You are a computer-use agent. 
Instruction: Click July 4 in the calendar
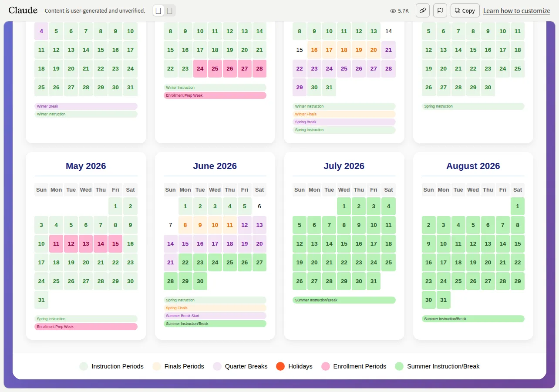coord(388,206)
